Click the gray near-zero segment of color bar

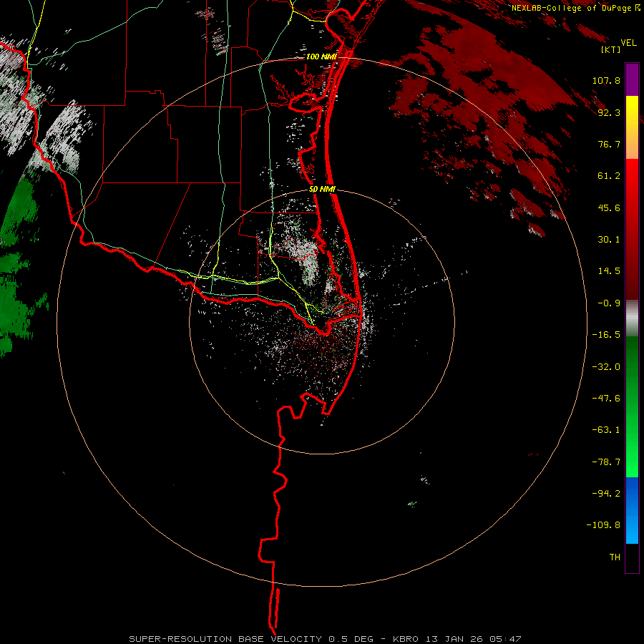click(x=632, y=318)
